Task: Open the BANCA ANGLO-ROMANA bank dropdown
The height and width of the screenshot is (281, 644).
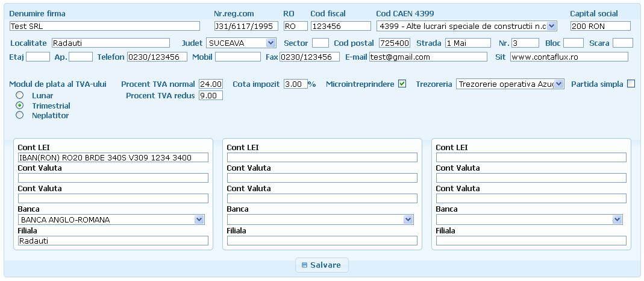Action: point(111,219)
